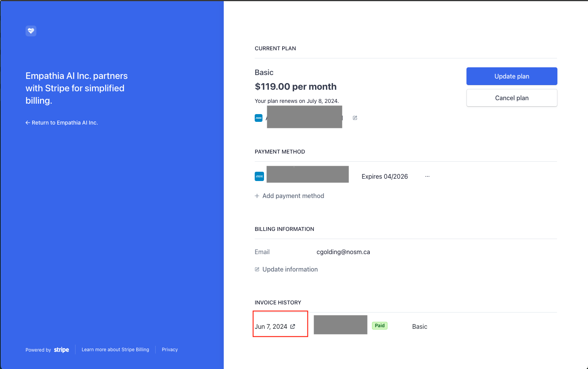Open Learn more about Stripe Billing
Image resolution: width=588 pixels, height=369 pixels.
point(115,350)
